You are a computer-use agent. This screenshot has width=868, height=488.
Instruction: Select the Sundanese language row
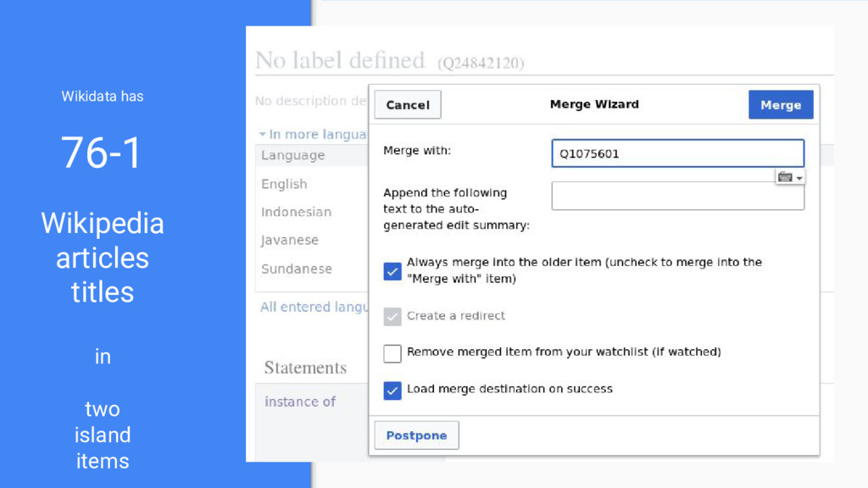tap(296, 269)
